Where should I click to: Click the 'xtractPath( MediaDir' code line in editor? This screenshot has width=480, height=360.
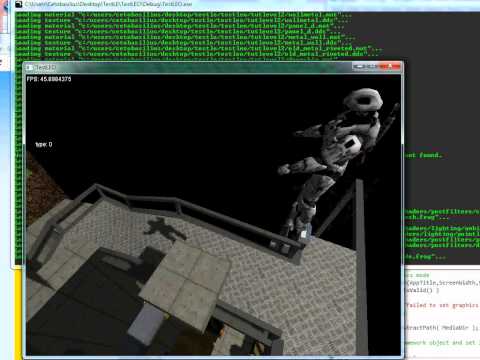coord(442,328)
